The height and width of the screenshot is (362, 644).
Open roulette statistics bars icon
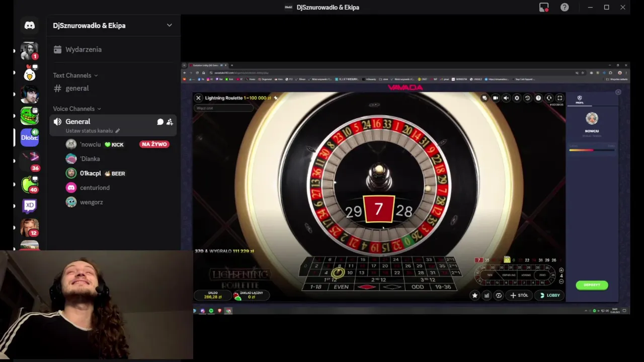pos(487,296)
